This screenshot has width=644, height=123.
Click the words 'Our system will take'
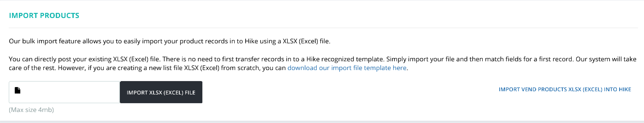tap(606, 59)
